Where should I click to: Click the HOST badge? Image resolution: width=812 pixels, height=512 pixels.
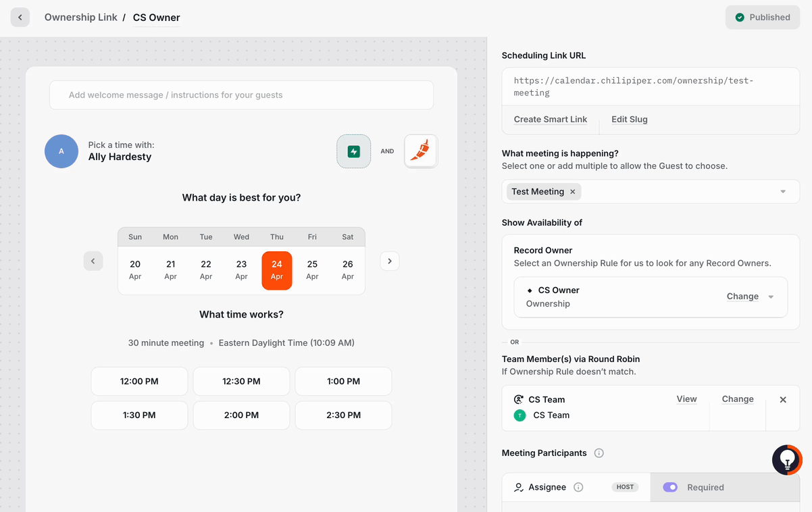626,487
